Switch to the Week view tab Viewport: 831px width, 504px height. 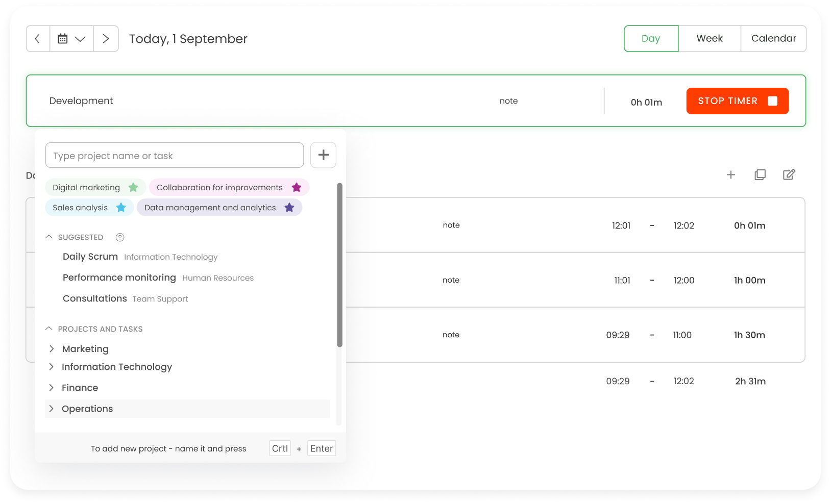[710, 39]
